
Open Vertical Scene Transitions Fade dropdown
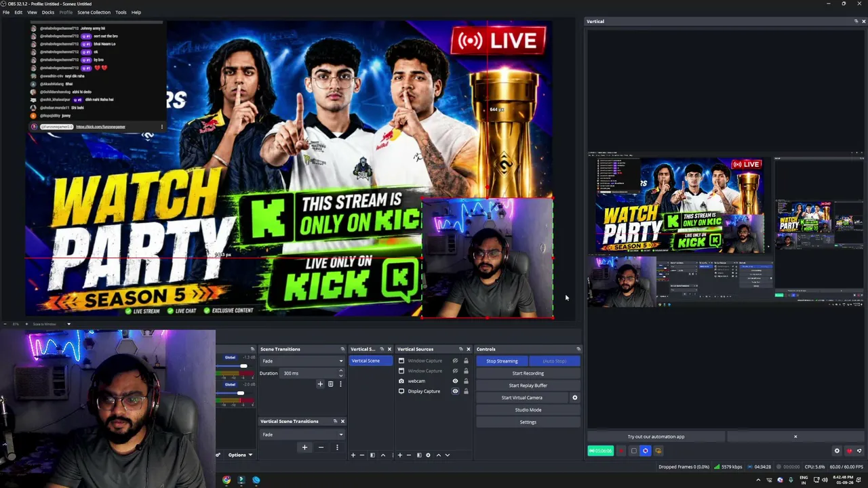302,434
